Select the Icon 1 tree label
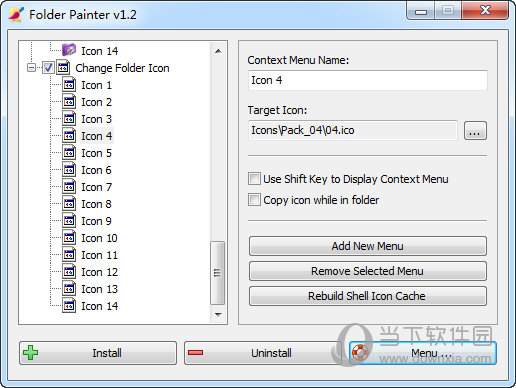Screen dimensions: 516x388 pos(96,85)
